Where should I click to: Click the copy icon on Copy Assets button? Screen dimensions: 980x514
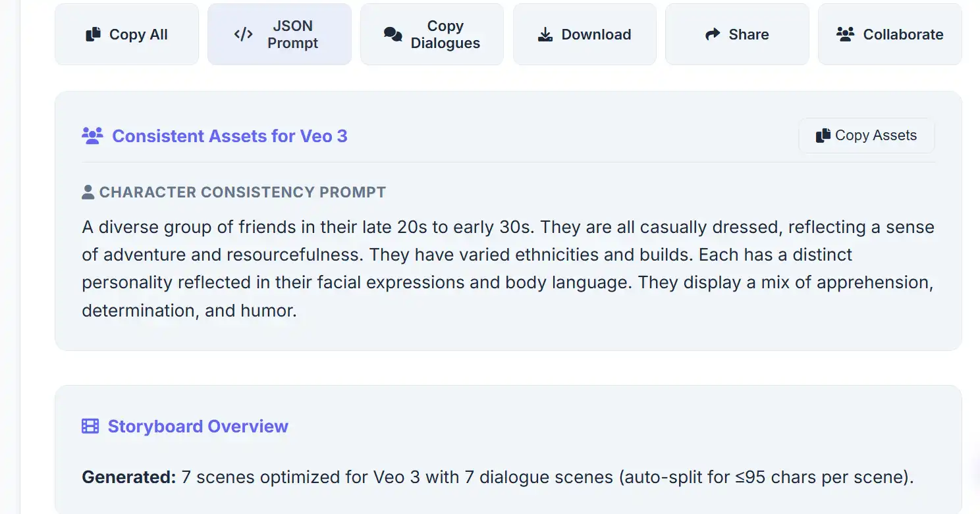(823, 135)
